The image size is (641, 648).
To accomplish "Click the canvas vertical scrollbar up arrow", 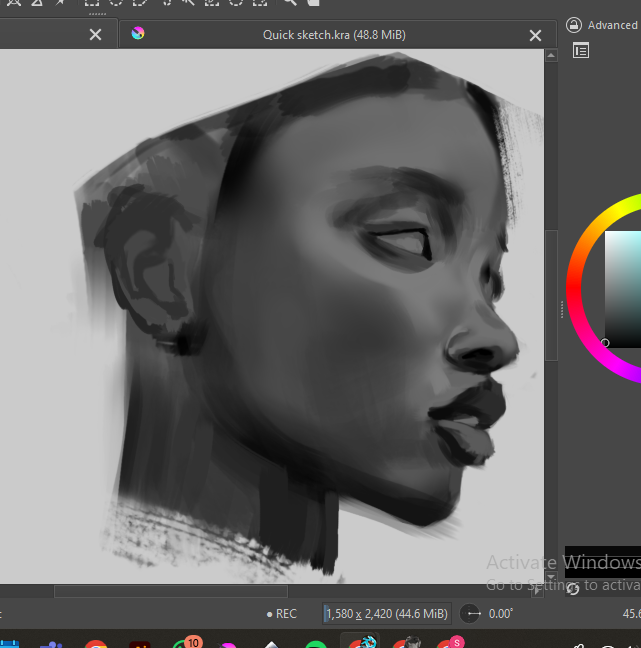I will (551, 55).
